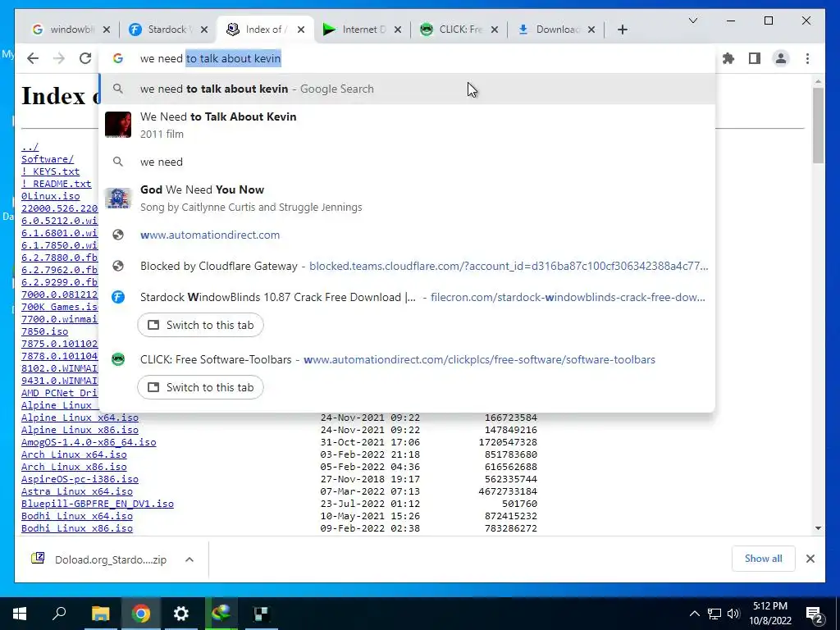Download Alpine Linux x64.iso
The height and width of the screenshot is (630, 840).
point(80,418)
